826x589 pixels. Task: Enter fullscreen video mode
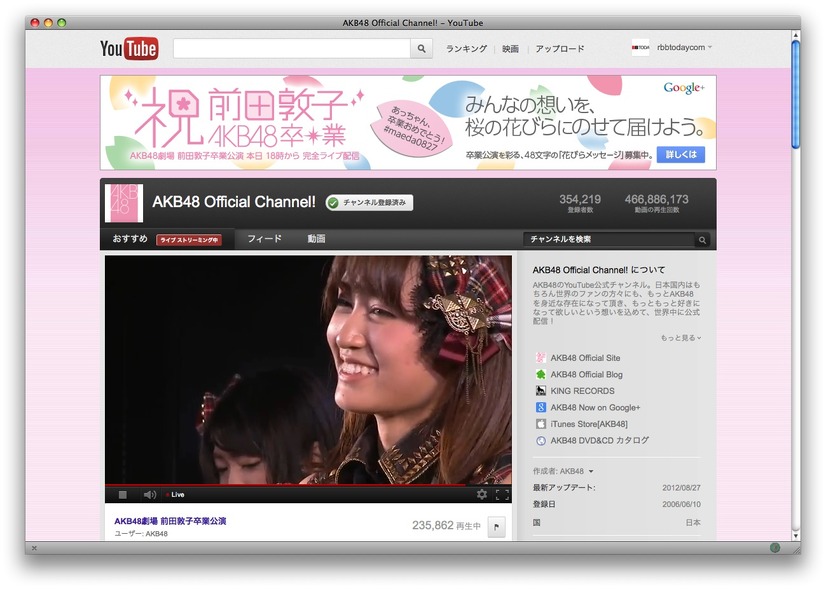(503, 494)
